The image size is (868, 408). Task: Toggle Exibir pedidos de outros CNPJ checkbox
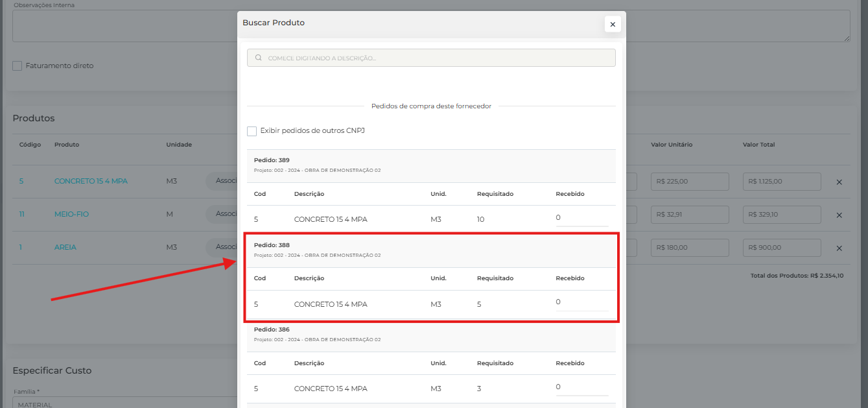252,131
